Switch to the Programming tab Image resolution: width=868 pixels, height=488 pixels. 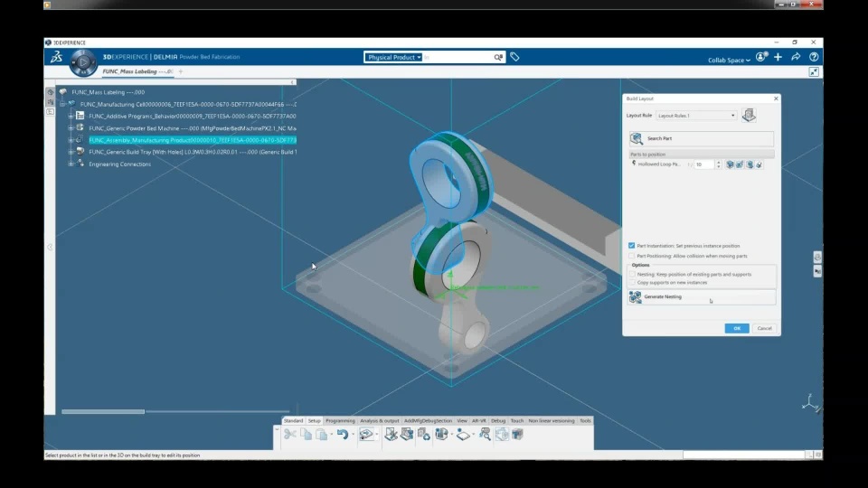click(x=340, y=420)
